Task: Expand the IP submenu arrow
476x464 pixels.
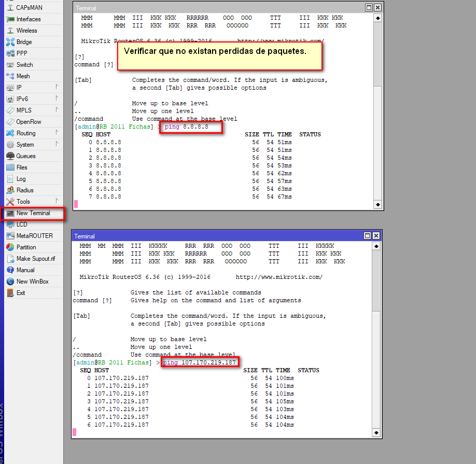Action: click(57, 87)
